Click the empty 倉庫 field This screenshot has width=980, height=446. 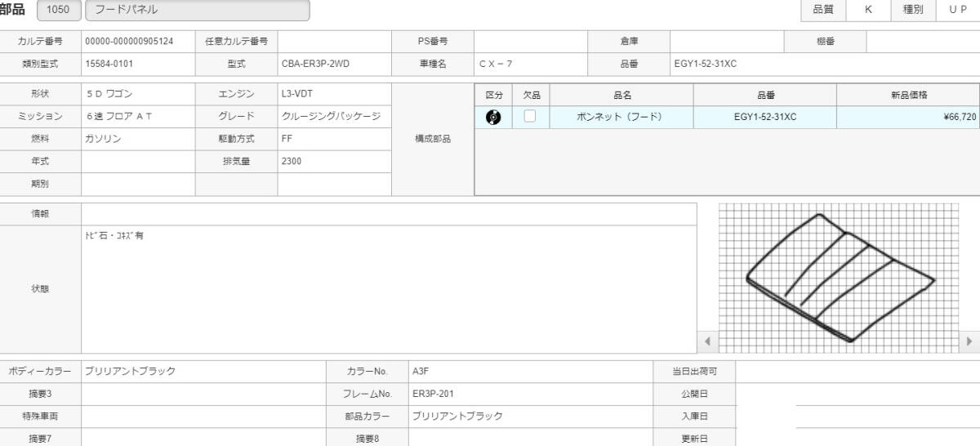coord(726,41)
